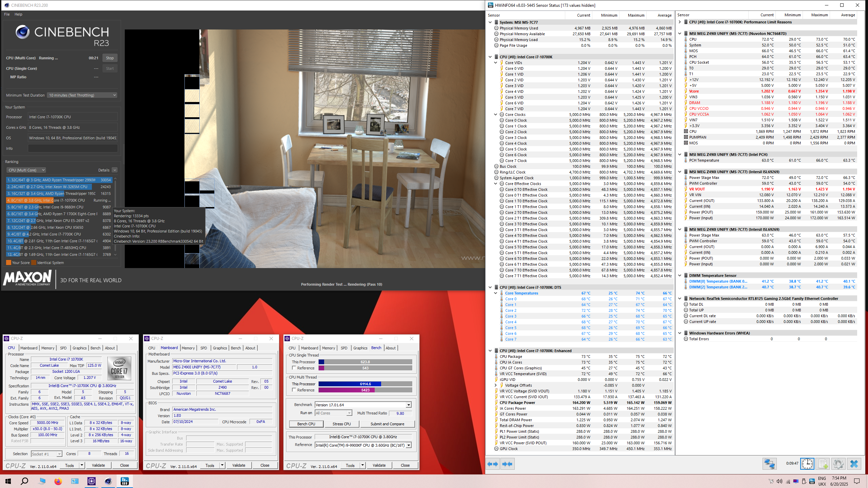Viewport: 868px width, 488px height.
Task: Click Tools button in first CPU-Z window
Action: [70, 465]
